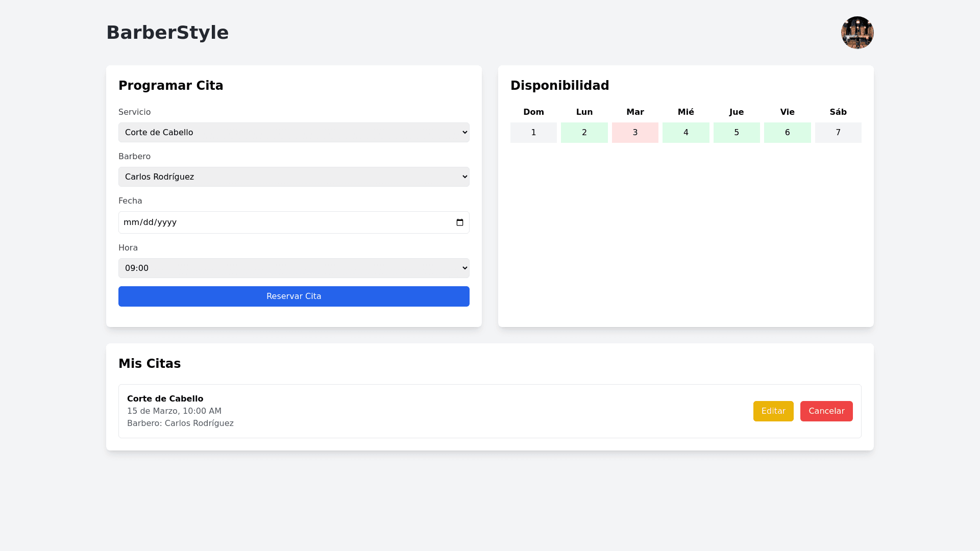Select day 6 under Vie
Viewport: 980px width, 551px height.
pyautogui.click(x=787, y=133)
